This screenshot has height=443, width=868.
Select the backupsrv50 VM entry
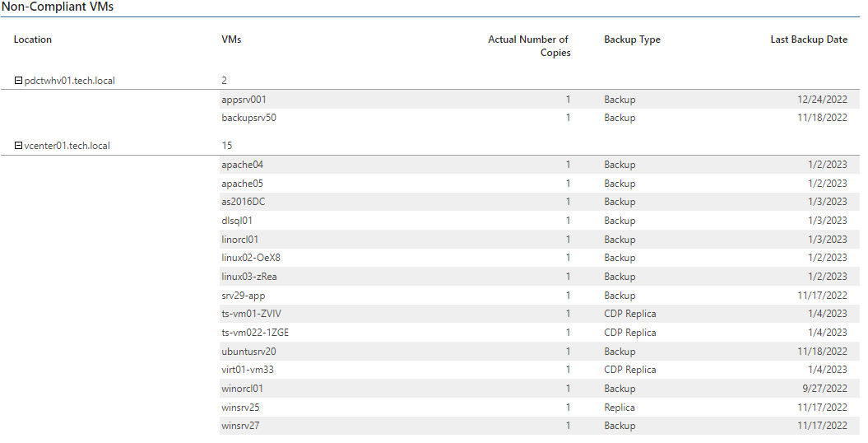[248, 118]
